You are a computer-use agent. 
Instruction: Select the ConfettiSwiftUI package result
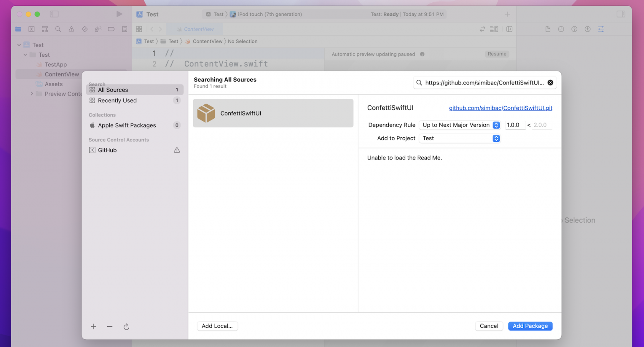point(273,113)
